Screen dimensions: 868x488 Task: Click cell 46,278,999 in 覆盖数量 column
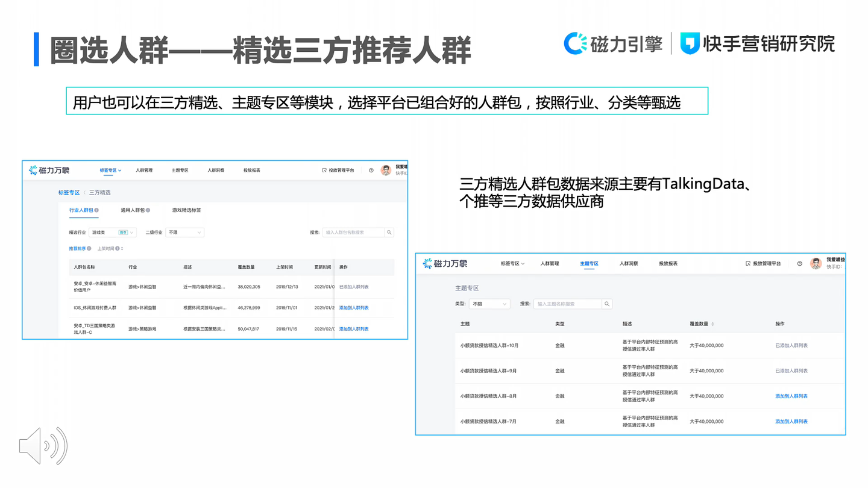click(x=249, y=308)
